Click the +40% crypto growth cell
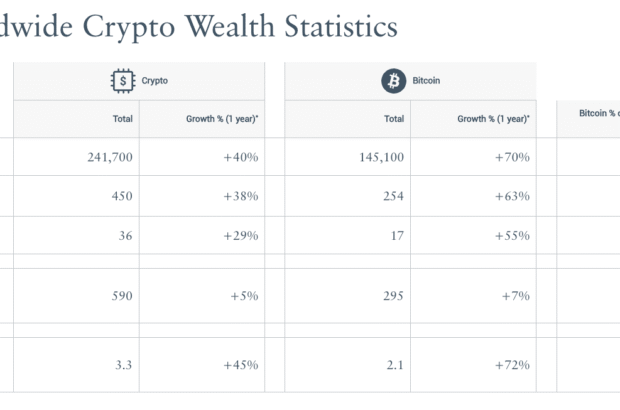 click(241, 157)
